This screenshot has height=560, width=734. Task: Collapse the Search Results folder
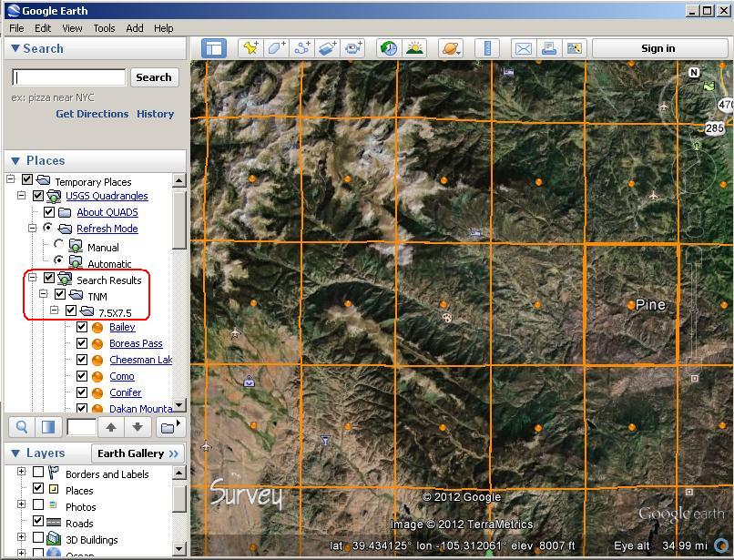point(31,277)
